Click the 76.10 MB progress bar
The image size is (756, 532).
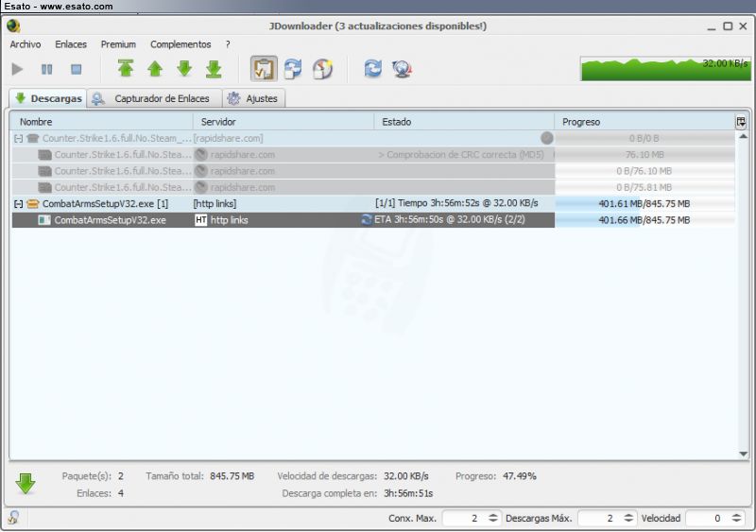point(644,155)
